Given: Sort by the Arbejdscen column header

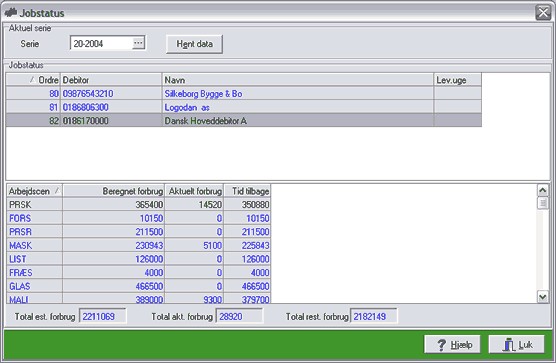Looking at the screenshot, I should [x=34, y=191].
